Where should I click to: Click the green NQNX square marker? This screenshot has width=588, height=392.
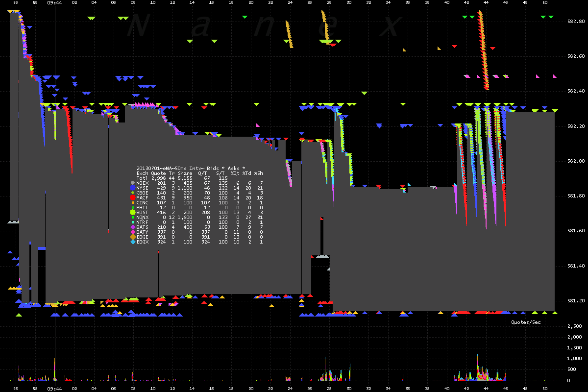click(133, 217)
